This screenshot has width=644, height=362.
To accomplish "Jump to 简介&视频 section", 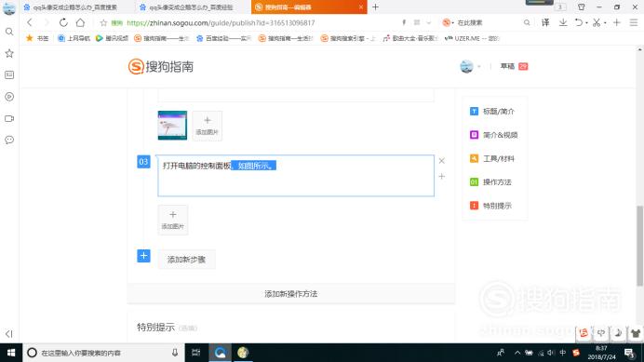I will point(493,135).
